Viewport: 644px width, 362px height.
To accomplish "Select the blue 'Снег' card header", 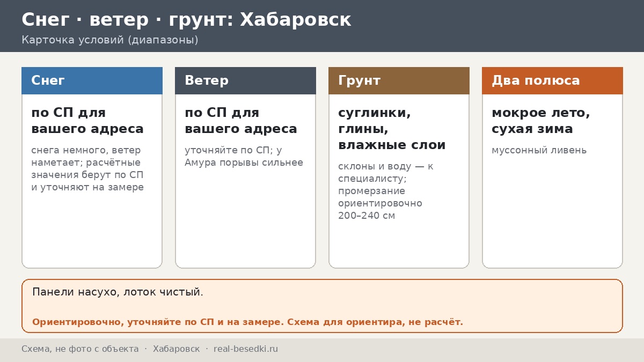I will [92, 80].
